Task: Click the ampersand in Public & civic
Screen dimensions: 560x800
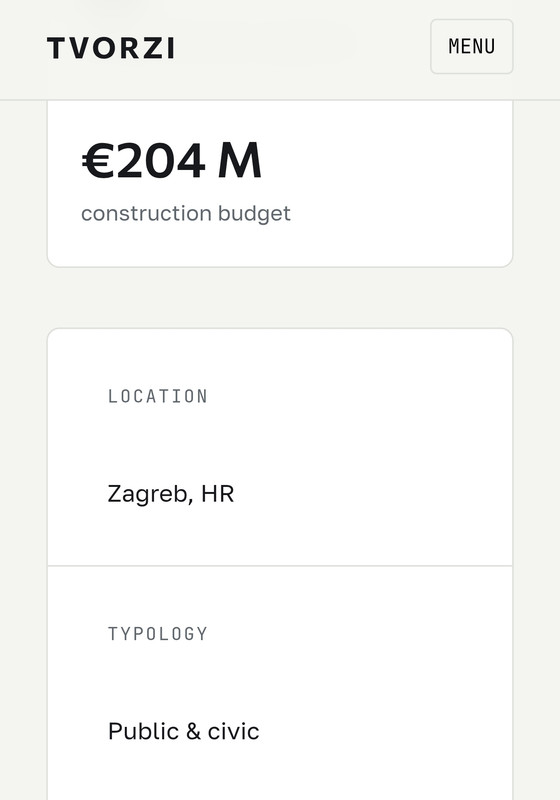Action: pyautogui.click(x=193, y=732)
